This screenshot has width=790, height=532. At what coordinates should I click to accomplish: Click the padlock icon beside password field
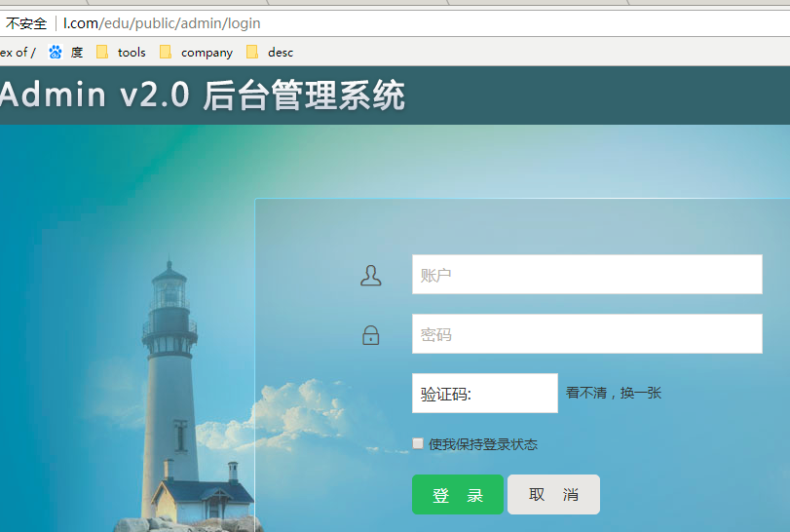coord(370,335)
